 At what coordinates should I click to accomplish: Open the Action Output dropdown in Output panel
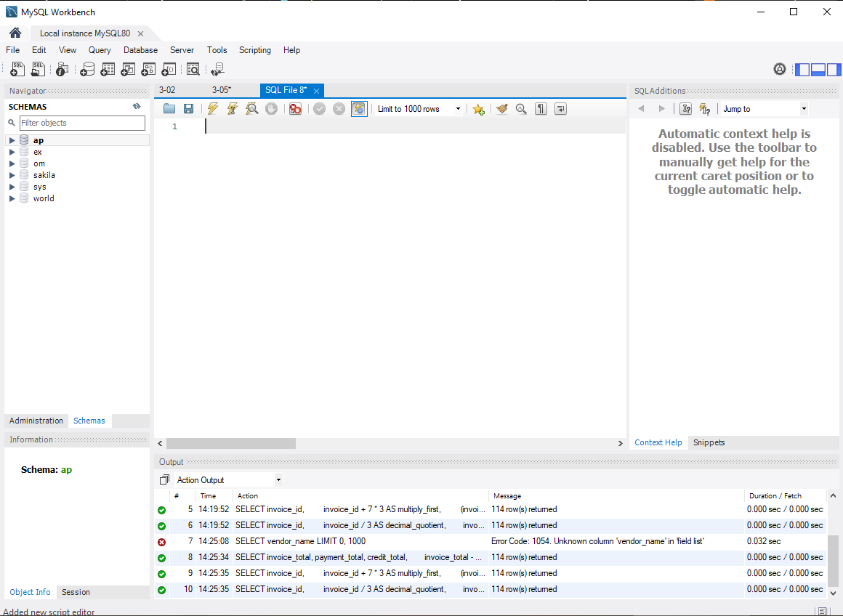click(x=278, y=479)
